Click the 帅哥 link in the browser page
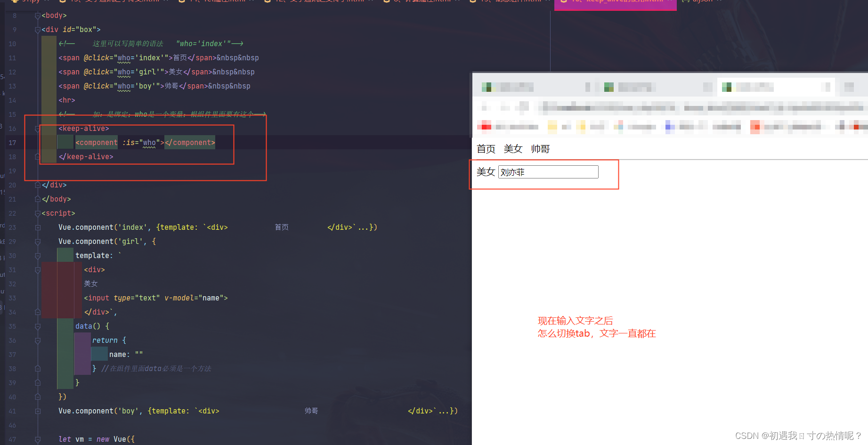 tap(540, 149)
